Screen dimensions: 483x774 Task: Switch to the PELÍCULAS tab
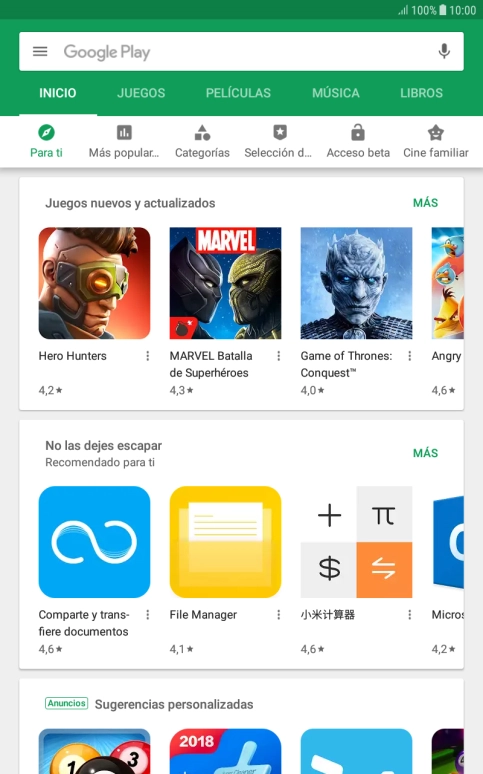(x=238, y=93)
